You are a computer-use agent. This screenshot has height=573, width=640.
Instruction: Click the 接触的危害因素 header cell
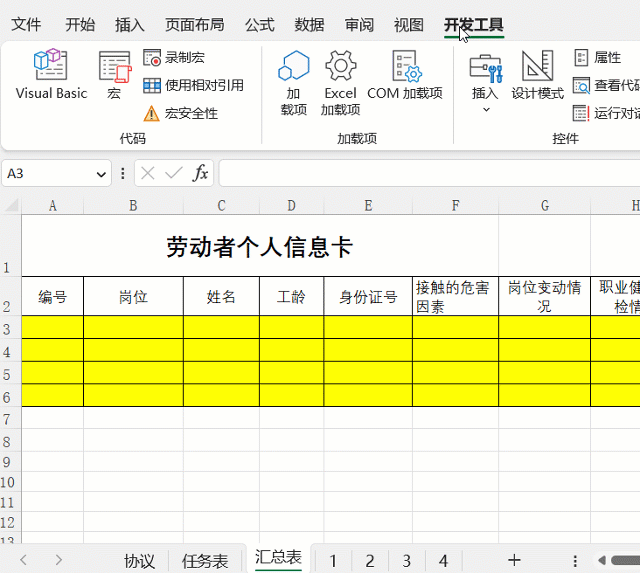coord(456,296)
